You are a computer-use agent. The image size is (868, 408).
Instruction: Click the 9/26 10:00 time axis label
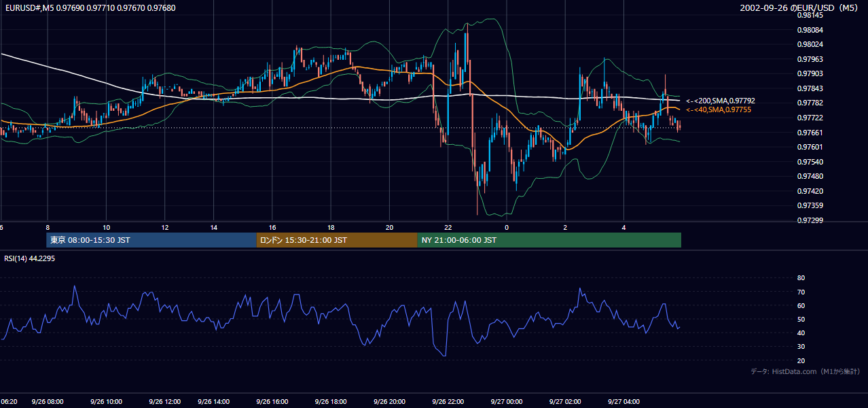pos(107,402)
